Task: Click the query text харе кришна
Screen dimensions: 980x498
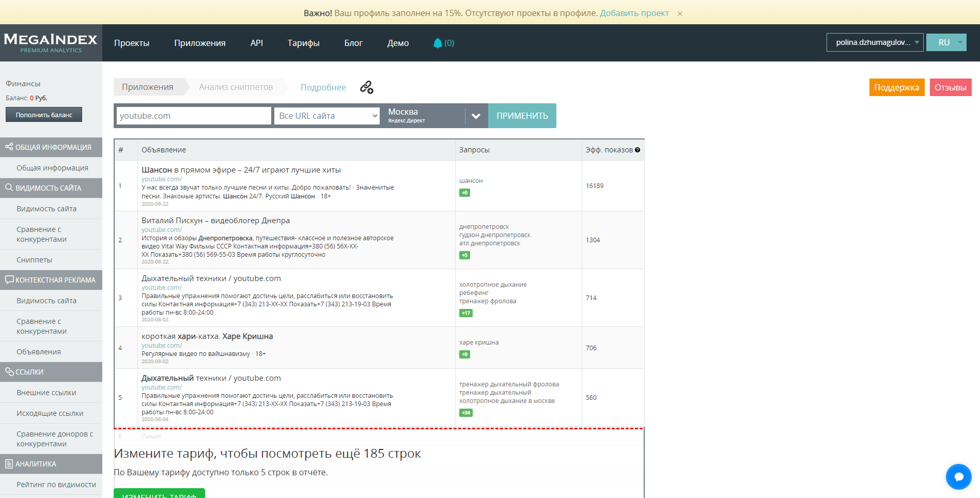Action: (x=479, y=343)
